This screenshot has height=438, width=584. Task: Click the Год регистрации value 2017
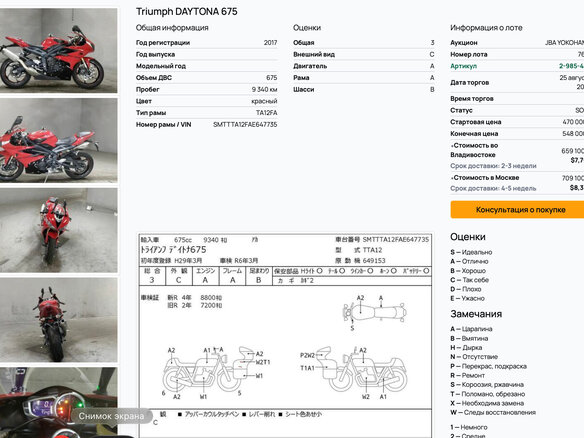pos(270,42)
